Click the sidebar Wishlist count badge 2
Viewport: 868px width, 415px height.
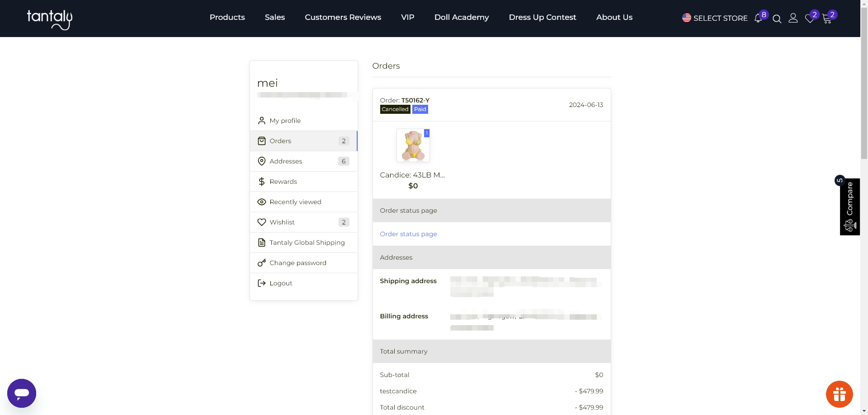[x=344, y=222]
